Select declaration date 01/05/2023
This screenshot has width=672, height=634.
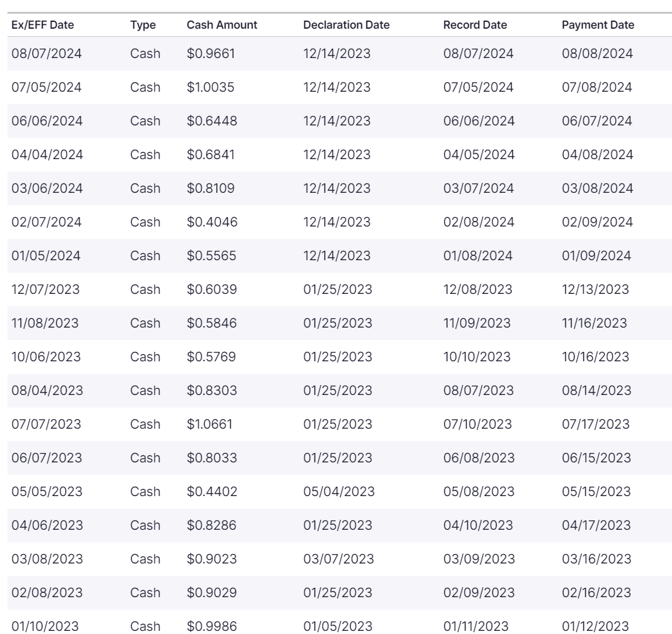(x=338, y=627)
